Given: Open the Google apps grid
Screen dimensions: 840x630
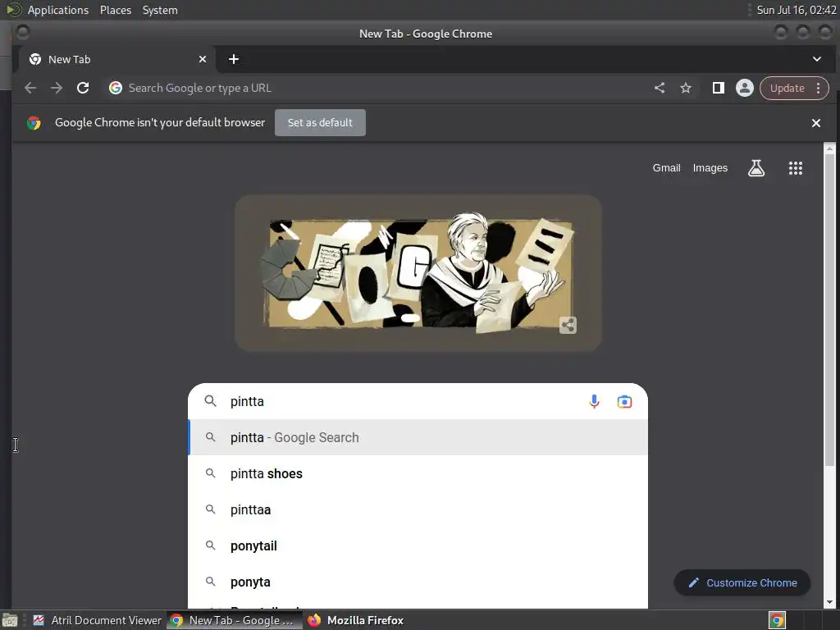Looking at the screenshot, I should point(795,168).
